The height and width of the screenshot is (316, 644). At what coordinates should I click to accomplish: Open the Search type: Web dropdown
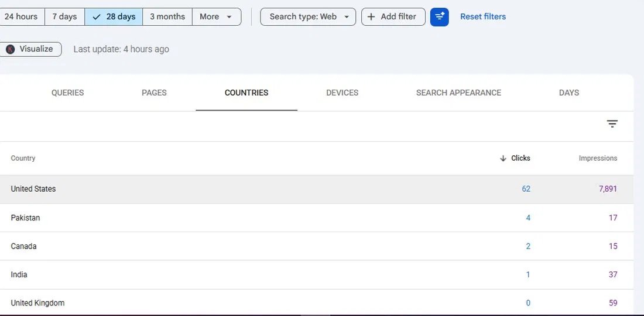coord(308,16)
